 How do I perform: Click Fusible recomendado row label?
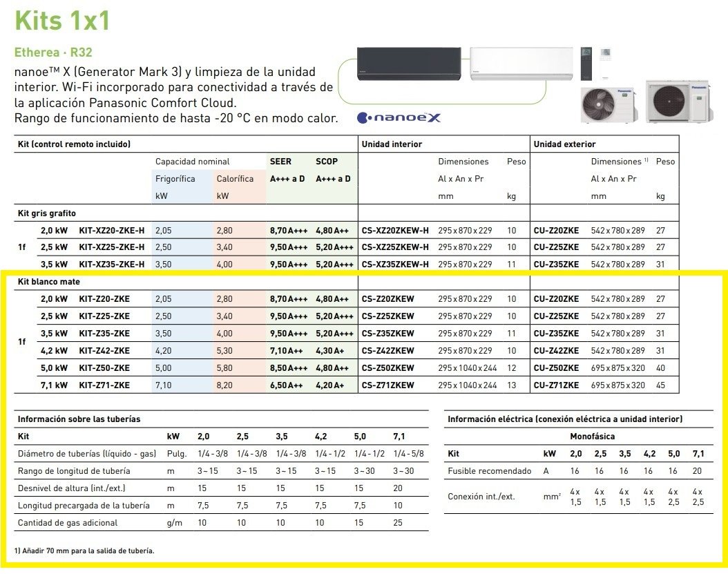(x=489, y=471)
